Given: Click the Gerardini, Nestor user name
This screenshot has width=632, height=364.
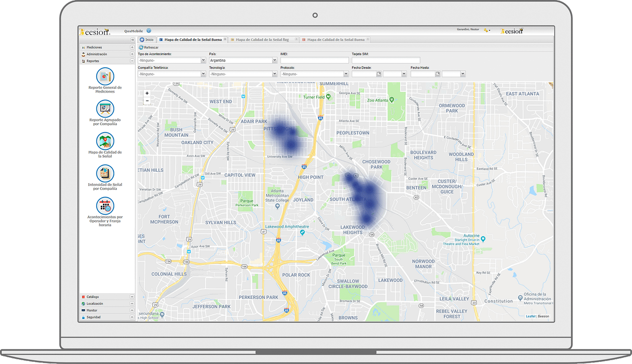Looking at the screenshot, I should click(468, 29).
